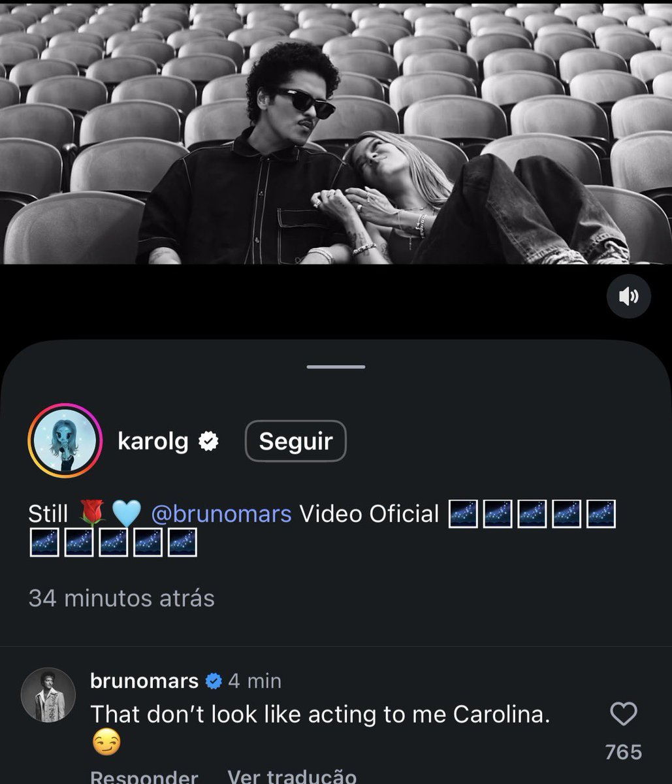Tap the light blue heart emoji in caption
The image size is (672, 784).
pos(127,514)
